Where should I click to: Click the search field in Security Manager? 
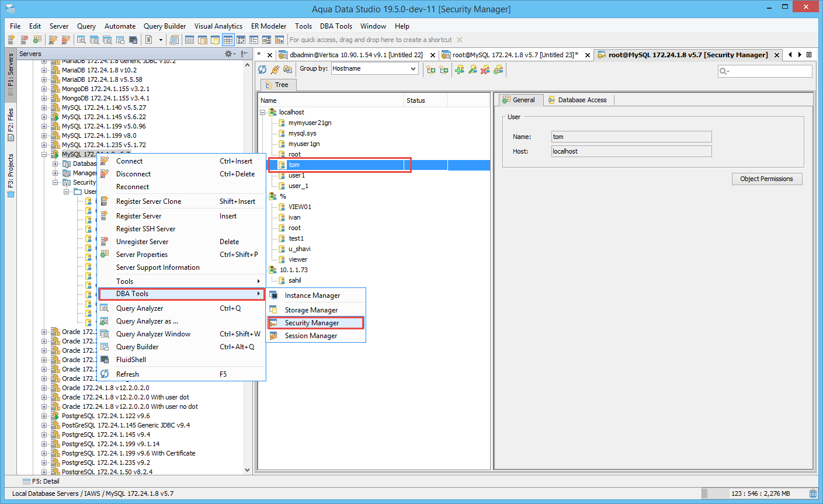pos(765,71)
